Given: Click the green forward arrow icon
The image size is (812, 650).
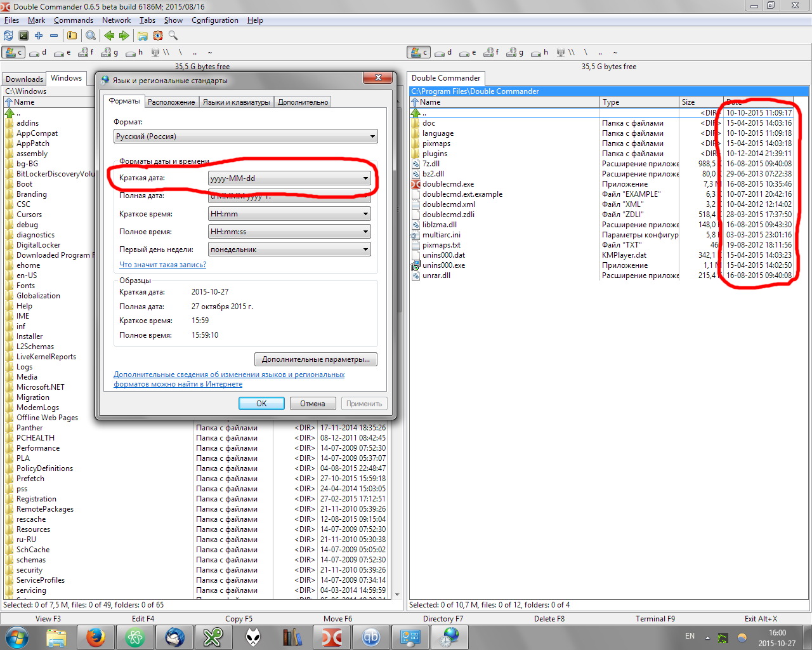Looking at the screenshot, I should pyautogui.click(x=124, y=36).
